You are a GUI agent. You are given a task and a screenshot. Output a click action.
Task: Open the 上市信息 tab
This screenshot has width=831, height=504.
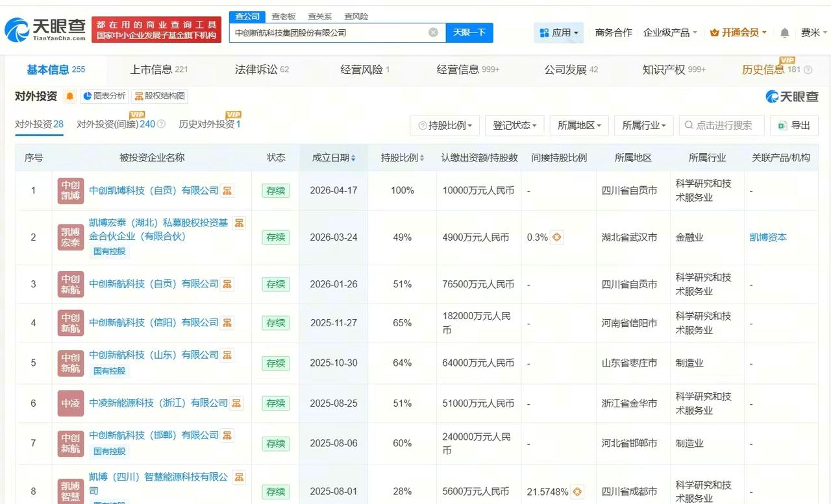[x=159, y=69]
